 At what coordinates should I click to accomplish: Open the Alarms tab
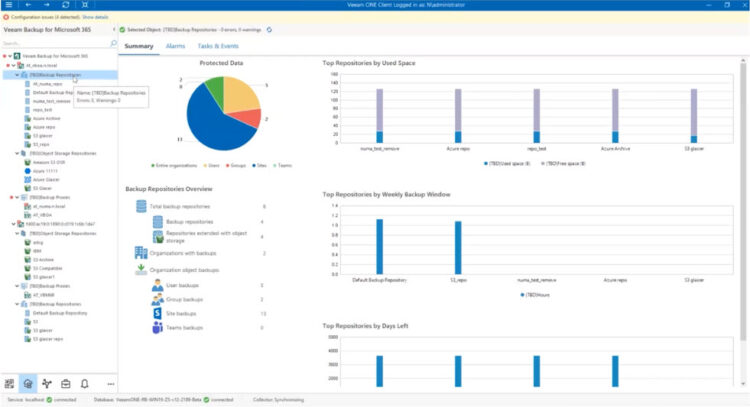(x=175, y=46)
